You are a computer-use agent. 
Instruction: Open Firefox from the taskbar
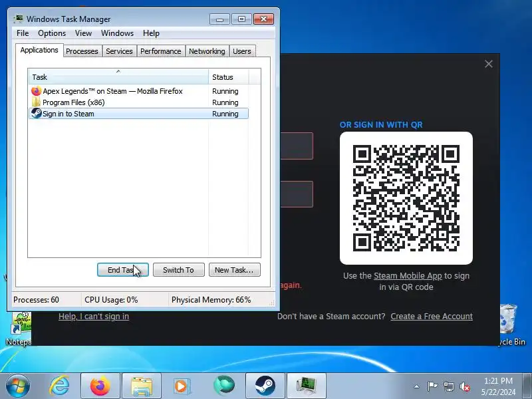[100, 386]
